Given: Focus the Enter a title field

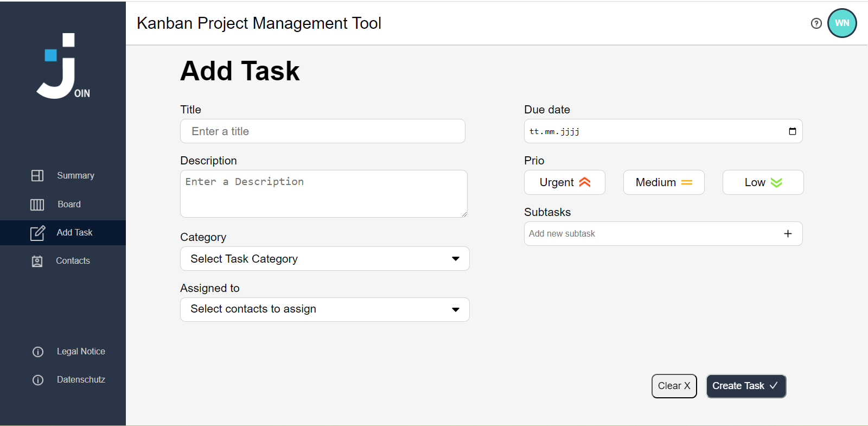Looking at the screenshot, I should 322,131.
